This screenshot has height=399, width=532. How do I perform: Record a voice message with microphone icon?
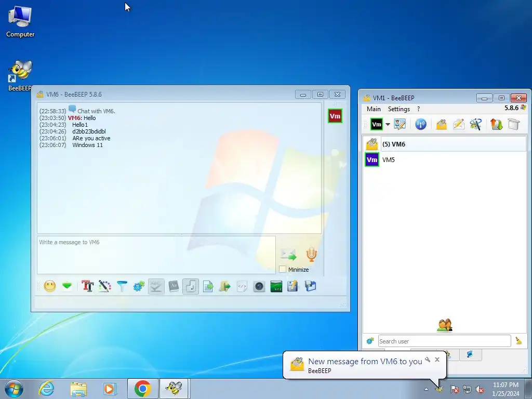pyautogui.click(x=312, y=255)
